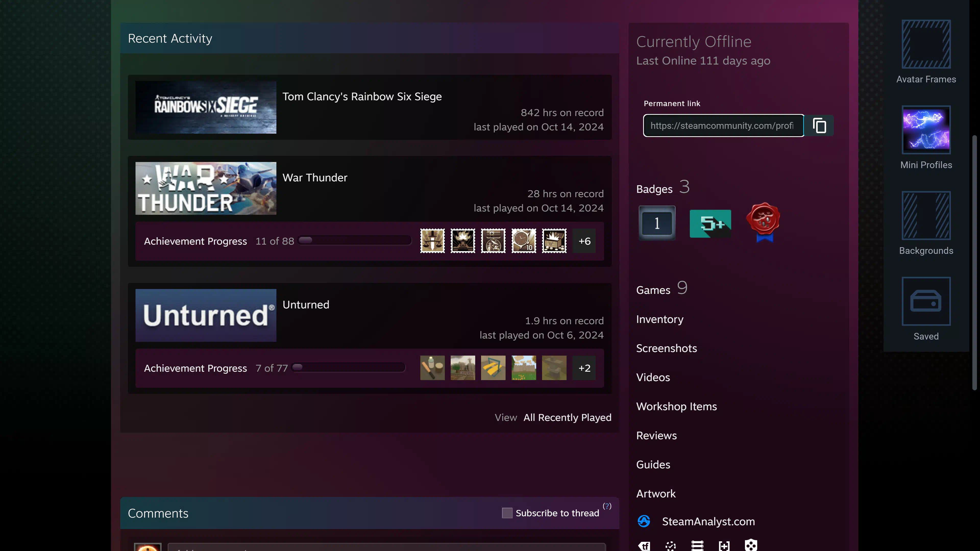Image resolution: width=980 pixels, height=551 pixels.
Task: Open the SteamAnalyst.com link
Action: (708, 521)
